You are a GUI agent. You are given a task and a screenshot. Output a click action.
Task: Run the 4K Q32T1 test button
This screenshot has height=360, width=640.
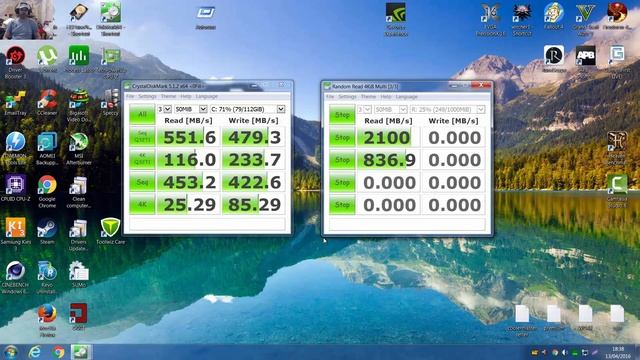pos(142,159)
